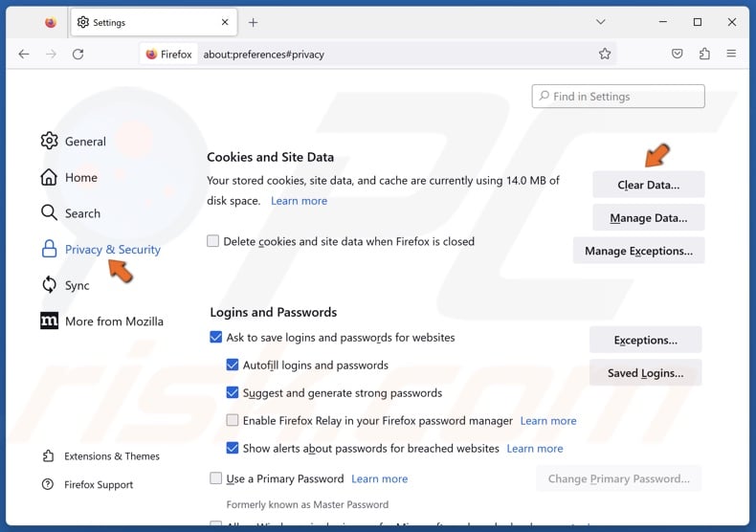Open the General settings category
The width and height of the screenshot is (756, 532).
click(x=74, y=142)
